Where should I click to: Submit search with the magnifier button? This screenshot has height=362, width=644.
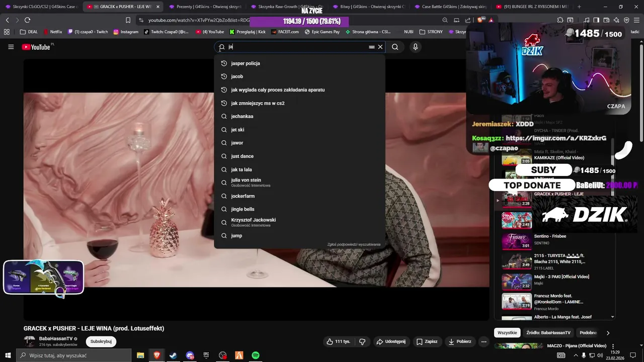395,47
